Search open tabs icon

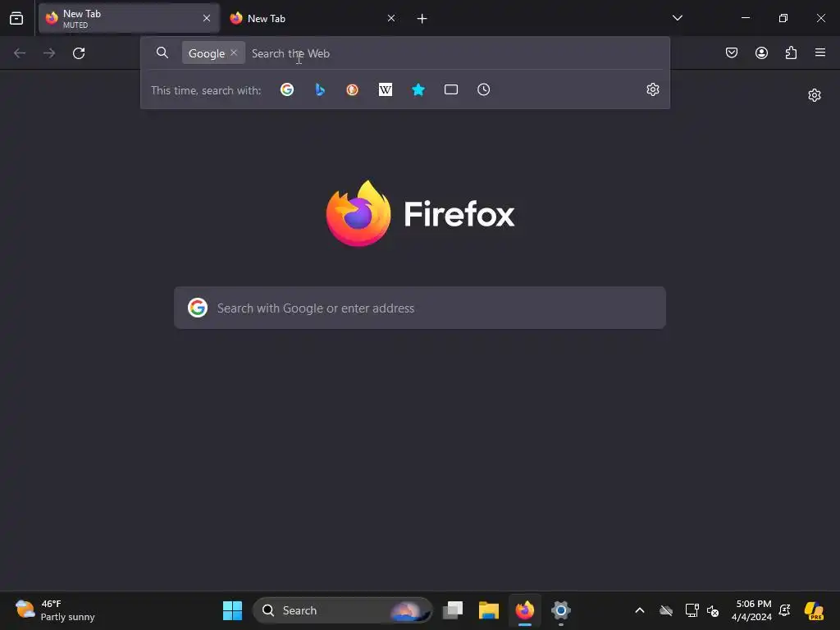[451, 89]
